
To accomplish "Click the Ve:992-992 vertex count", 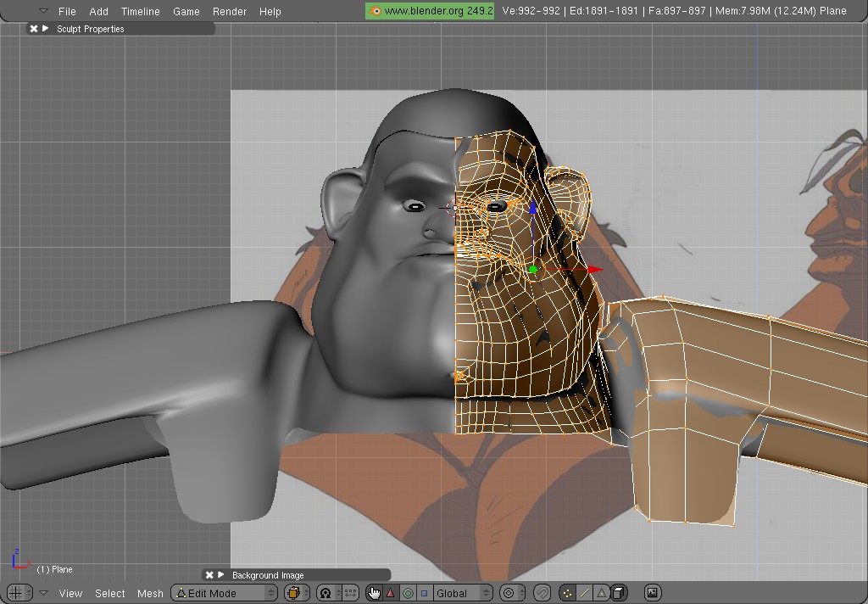I will click(531, 10).
